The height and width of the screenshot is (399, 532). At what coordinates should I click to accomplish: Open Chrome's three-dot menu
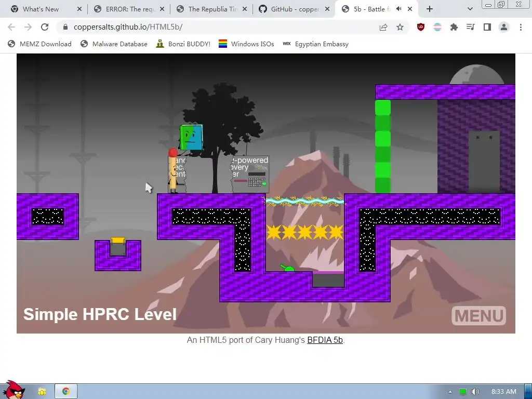[x=521, y=27]
